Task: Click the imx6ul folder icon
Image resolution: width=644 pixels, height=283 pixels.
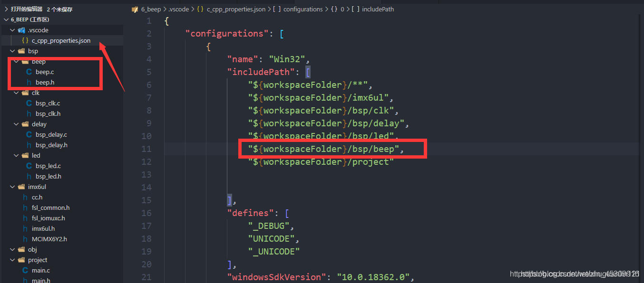Action: (x=21, y=187)
